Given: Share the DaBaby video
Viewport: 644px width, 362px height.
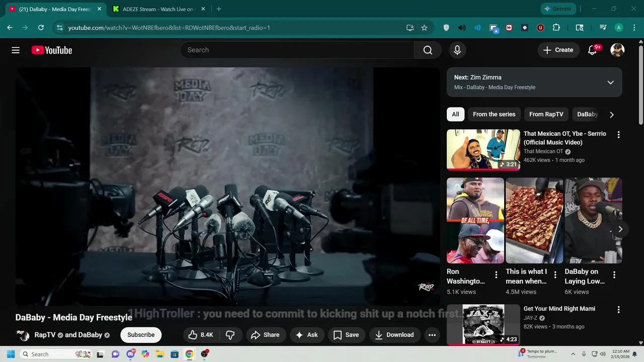Looking at the screenshot, I should (x=266, y=335).
